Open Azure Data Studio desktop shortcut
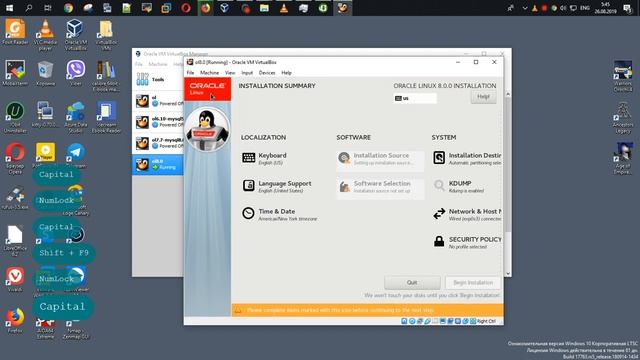 pyautogui.click(x=76, y=117)
